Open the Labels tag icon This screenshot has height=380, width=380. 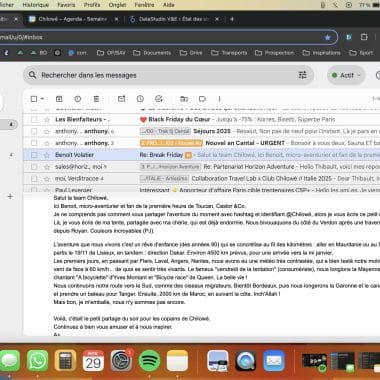pyautogui.click(x=202, y=99)
